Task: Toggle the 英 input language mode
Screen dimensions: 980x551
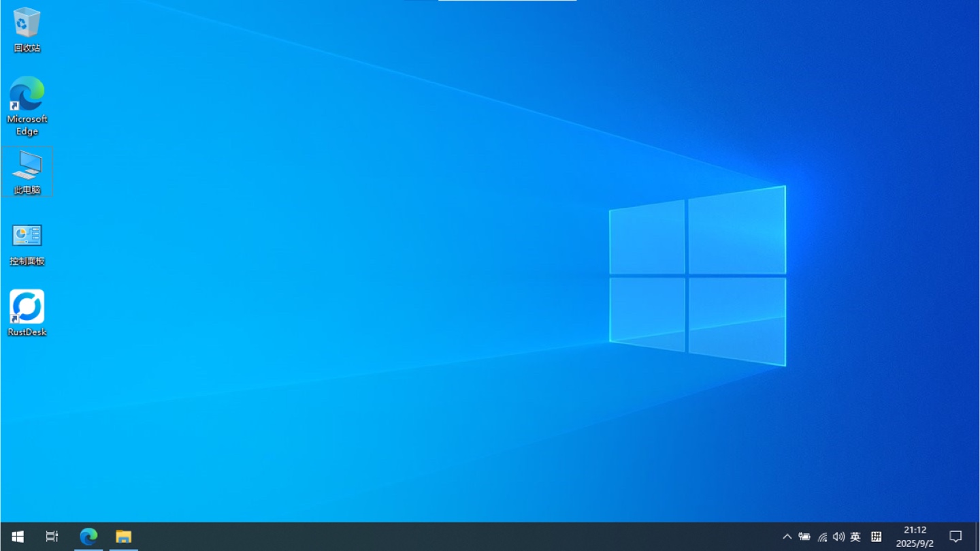Action: (x=855, y=537)
